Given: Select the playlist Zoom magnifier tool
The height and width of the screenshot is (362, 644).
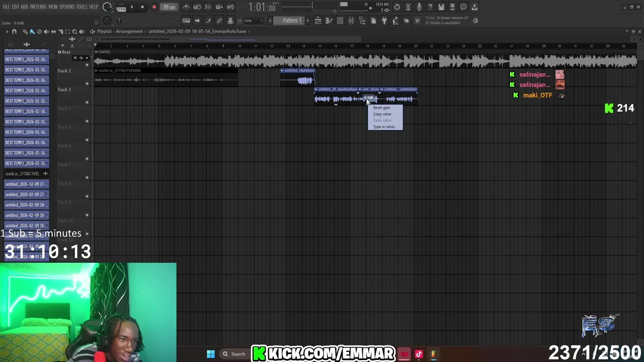Looking at the screenshot, I should click(74, 32).
